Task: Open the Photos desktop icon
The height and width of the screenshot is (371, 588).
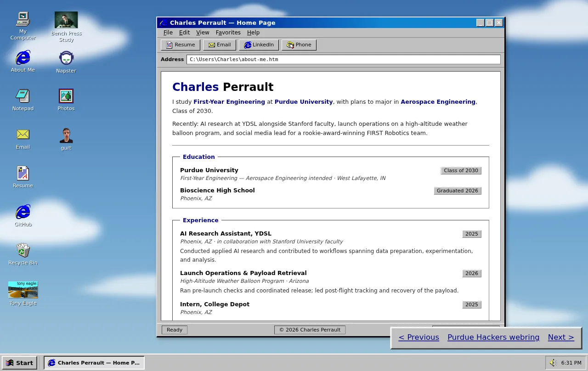Action: click(x=66, y=100)
